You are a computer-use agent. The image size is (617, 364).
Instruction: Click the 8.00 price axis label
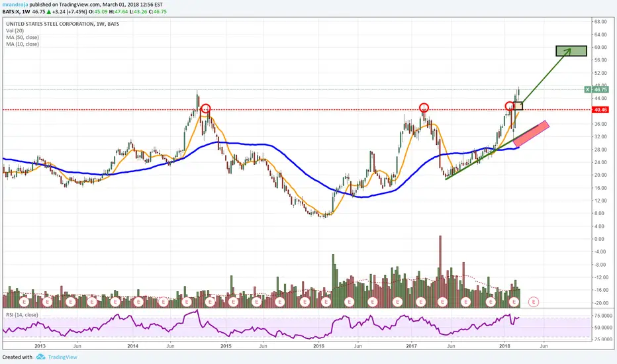(599, 213)
